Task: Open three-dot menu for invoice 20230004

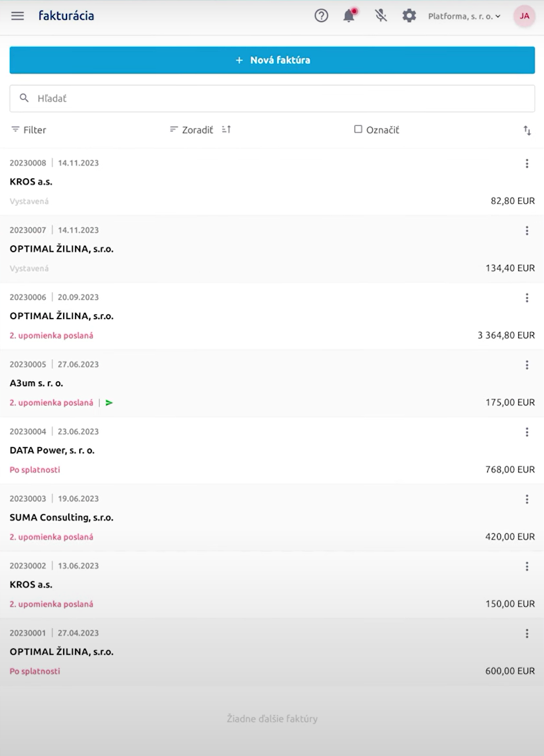Action: [527, 432]
